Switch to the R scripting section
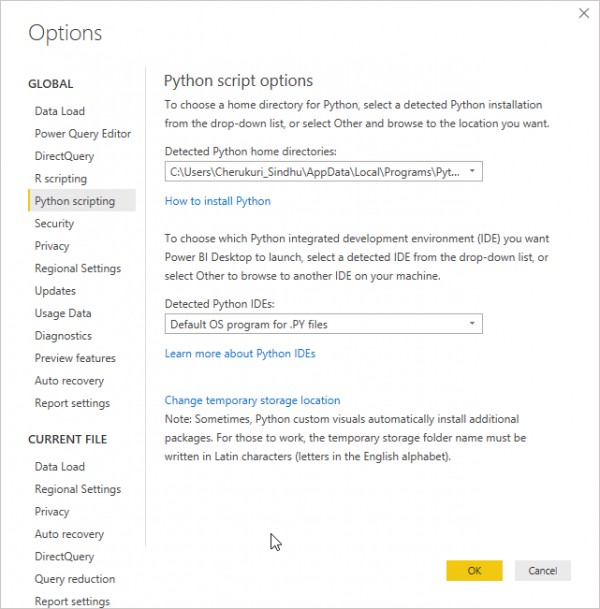 61,179
